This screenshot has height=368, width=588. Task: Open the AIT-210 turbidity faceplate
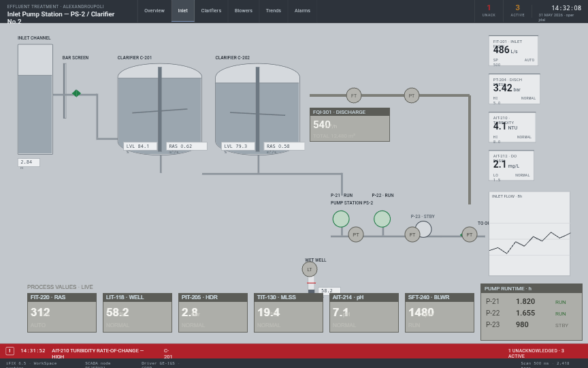[512, 127]
